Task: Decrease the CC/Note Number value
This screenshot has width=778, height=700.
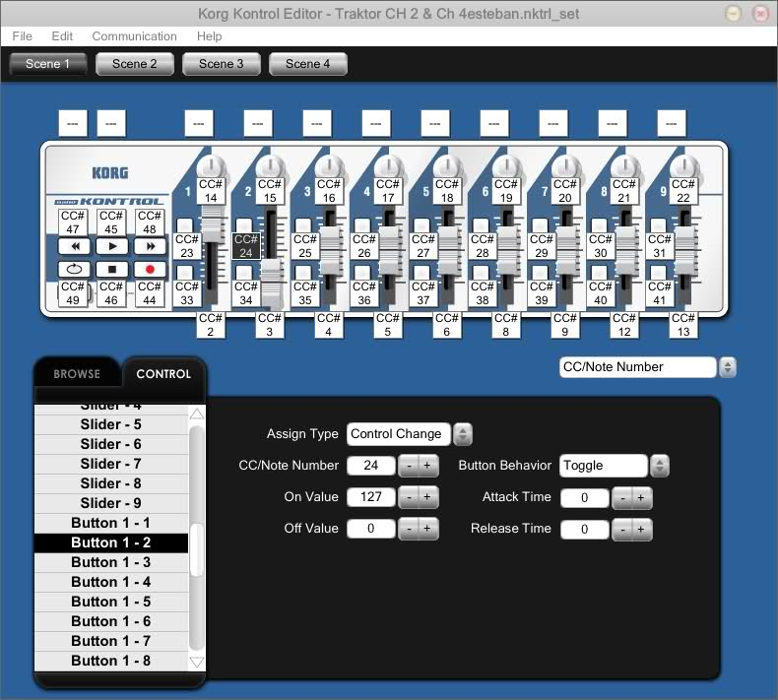Action: (x=409, y=466)
